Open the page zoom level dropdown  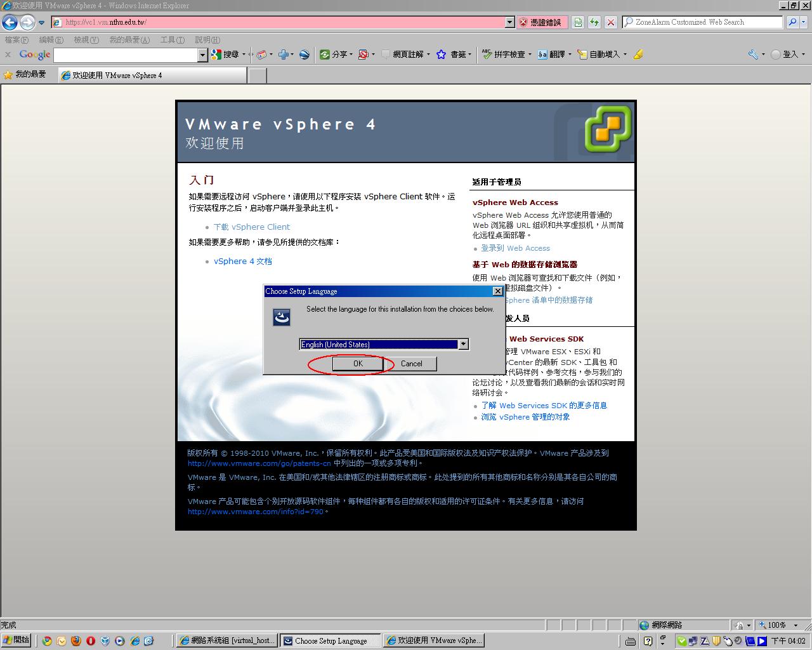point(796,625)
